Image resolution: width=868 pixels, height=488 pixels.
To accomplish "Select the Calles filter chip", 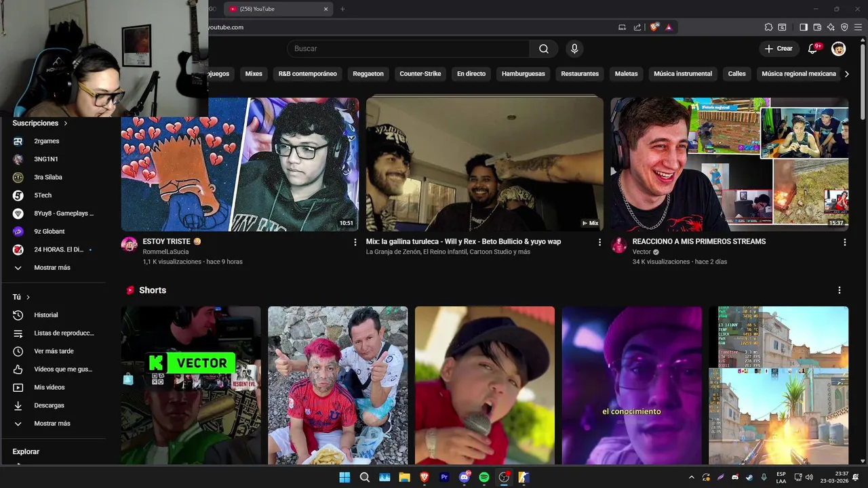I will point(737,74).
